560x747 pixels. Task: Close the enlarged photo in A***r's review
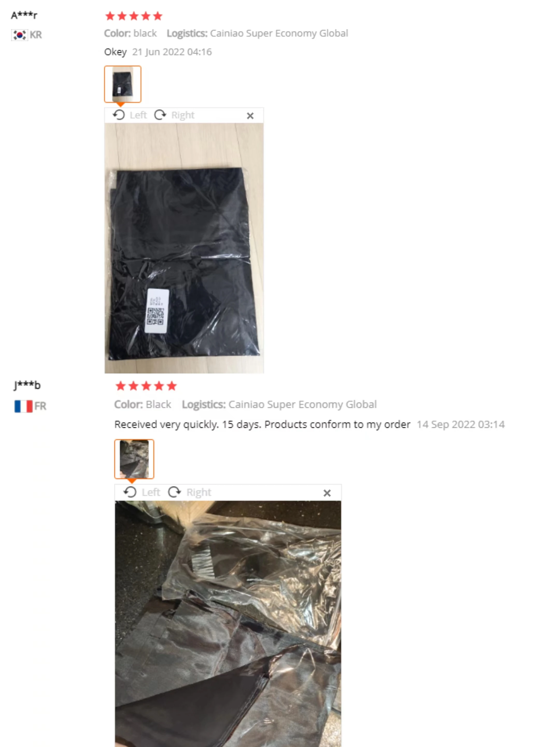[x=250, y=116]
